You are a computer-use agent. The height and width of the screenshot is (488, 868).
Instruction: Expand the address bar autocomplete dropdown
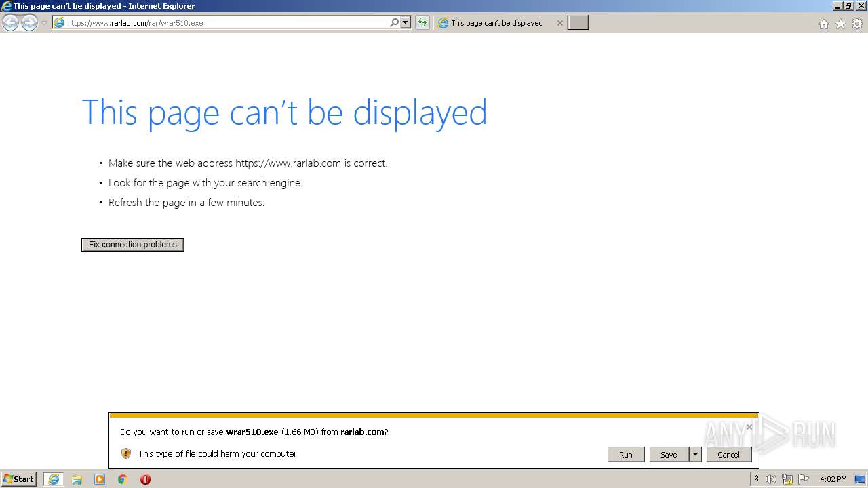tap(406, 22)
